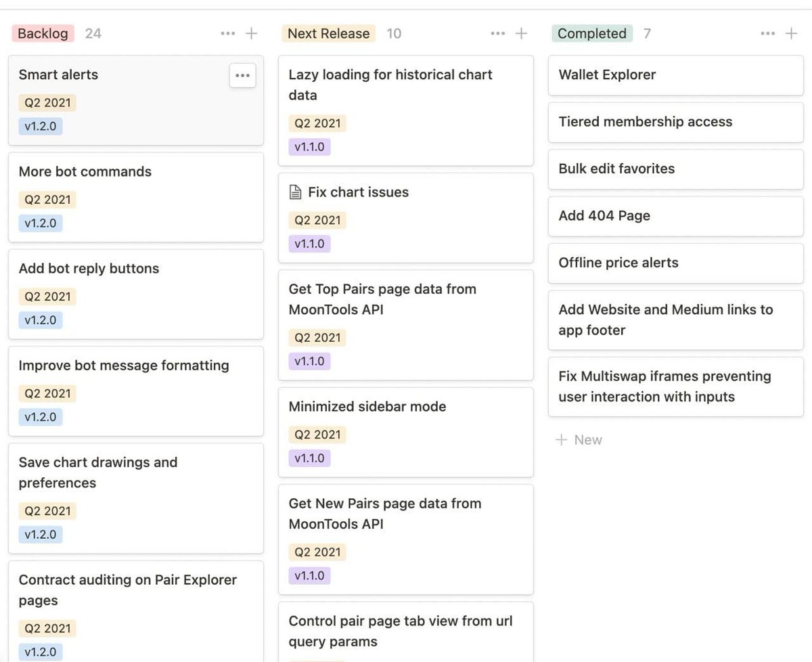This screenshot has width=812, height=662.
Task: Click page icon on Fix chart issues
Action: point(295,192)
